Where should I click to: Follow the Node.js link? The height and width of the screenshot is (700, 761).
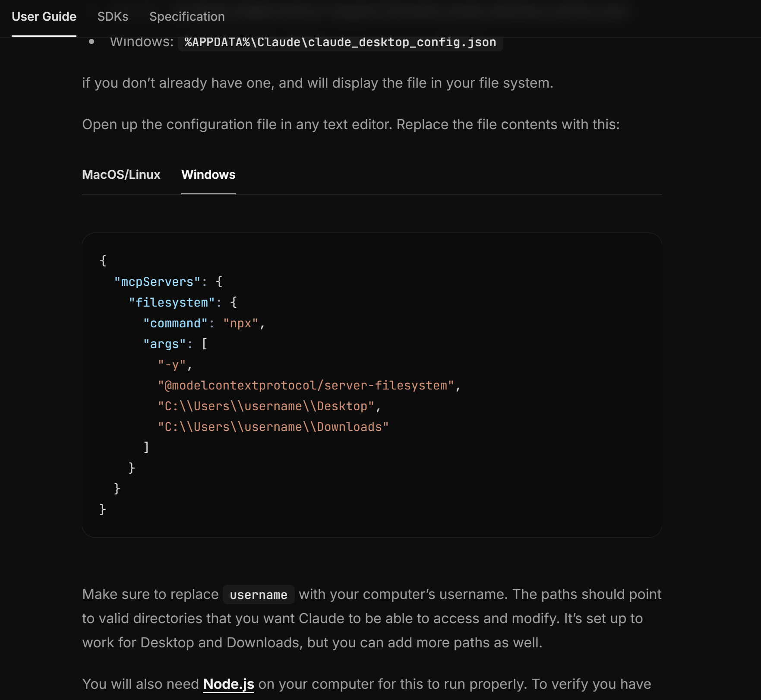tap(228, 684)
